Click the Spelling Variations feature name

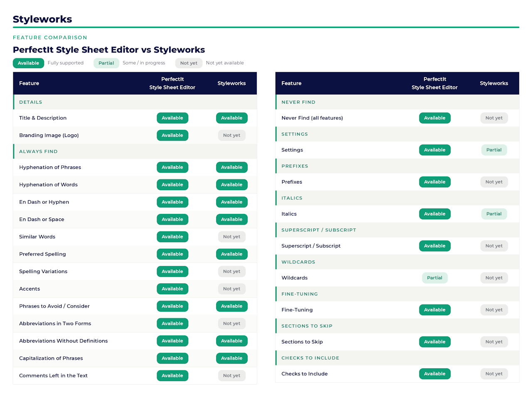(x=43, y=271)
